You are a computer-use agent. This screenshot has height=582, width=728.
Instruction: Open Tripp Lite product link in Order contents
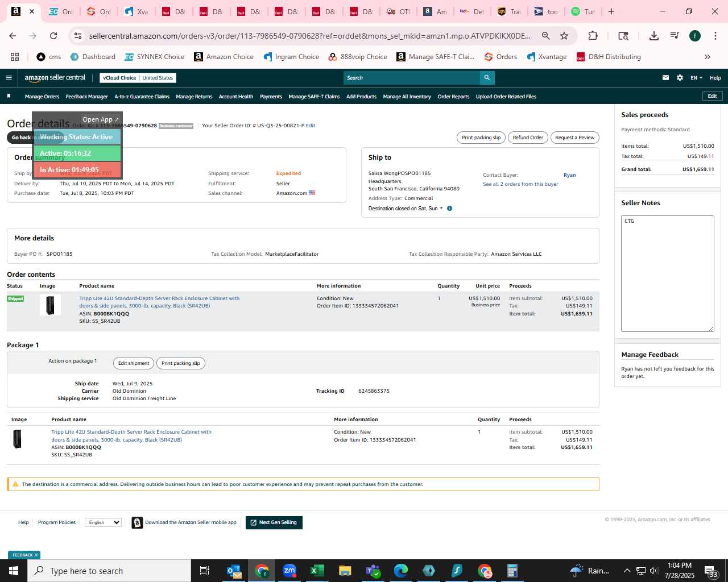159,302
